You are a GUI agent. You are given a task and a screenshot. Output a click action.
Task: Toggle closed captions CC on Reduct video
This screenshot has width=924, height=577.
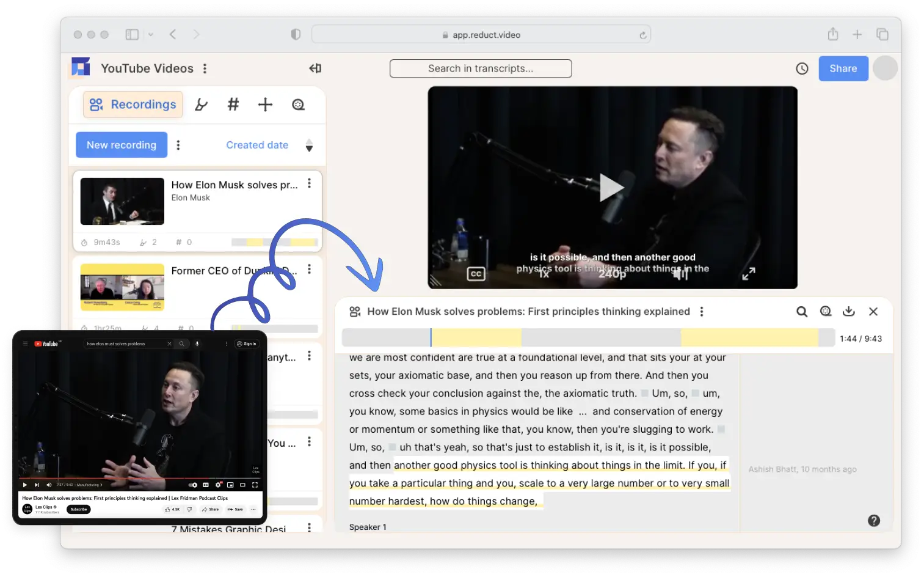coord(476,274)
